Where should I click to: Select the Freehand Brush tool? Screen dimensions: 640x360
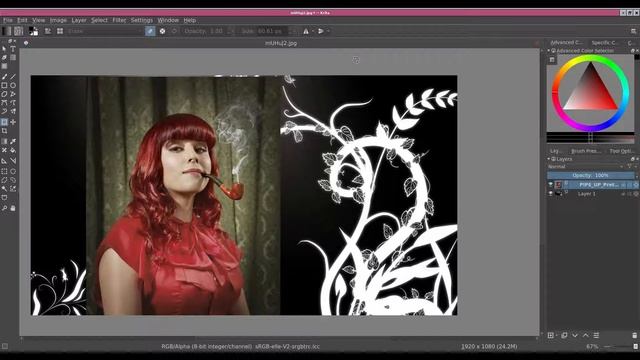click(x=4, y=76)
